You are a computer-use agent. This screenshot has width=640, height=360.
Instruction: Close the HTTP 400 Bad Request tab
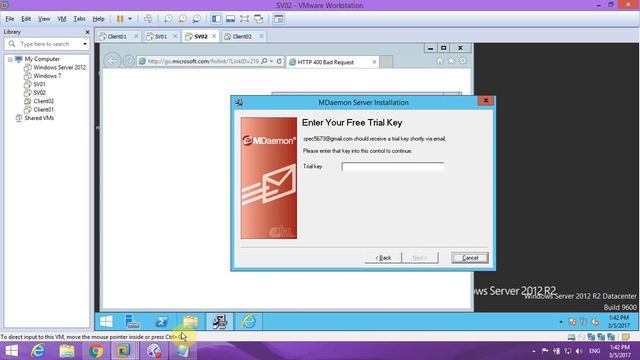tap(374, 62)
